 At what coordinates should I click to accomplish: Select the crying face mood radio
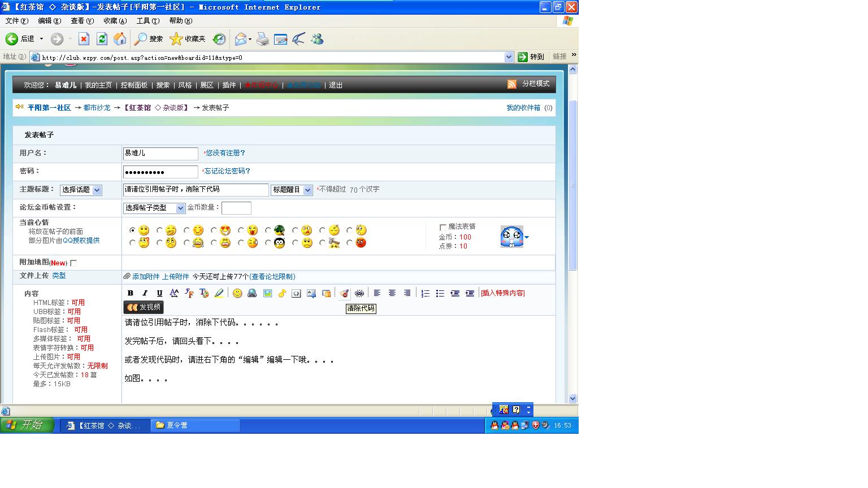[186, 243]
